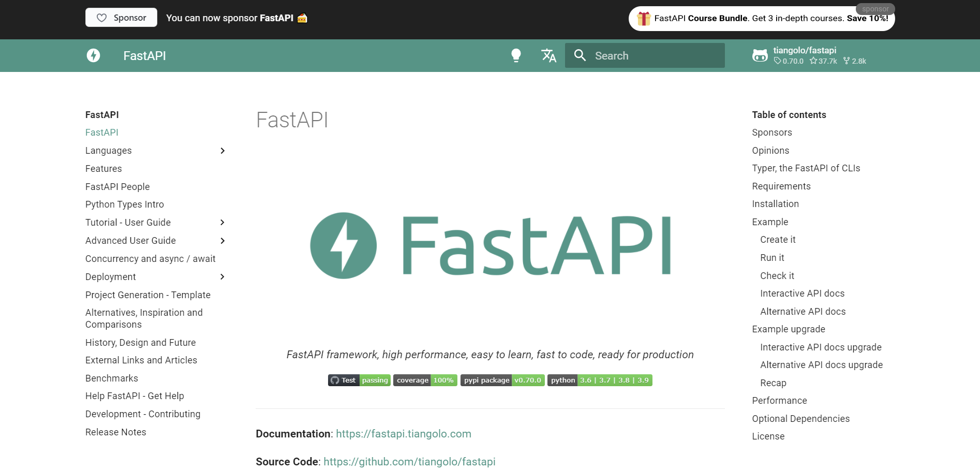Image resolution: width=980 pixels, height=469 pixels.
Task: Jump to License section
Action: [768, 436]
